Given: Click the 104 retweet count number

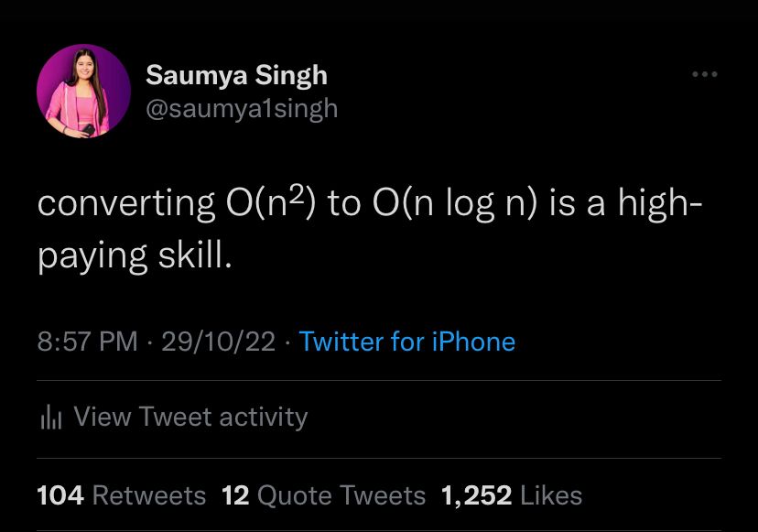Looking at the screenshot, I should [60, 495].
